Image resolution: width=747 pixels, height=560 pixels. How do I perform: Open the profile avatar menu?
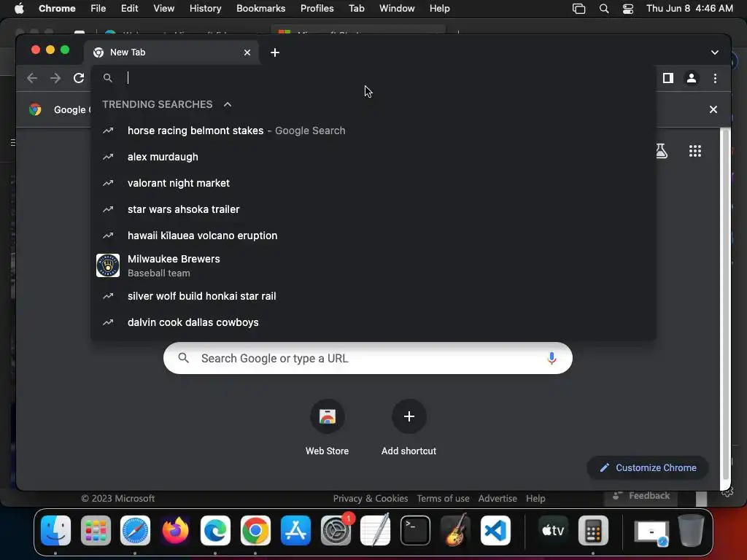[692, 78]
